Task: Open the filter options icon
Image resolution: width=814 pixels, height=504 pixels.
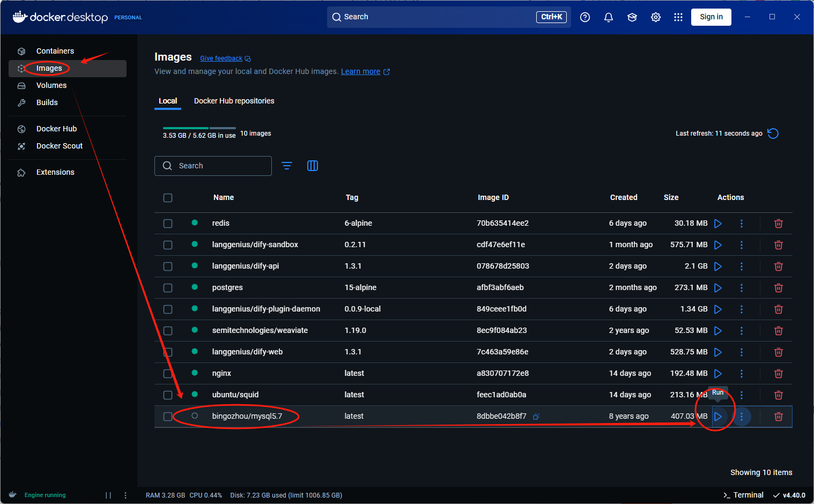Action: (287, 166)
